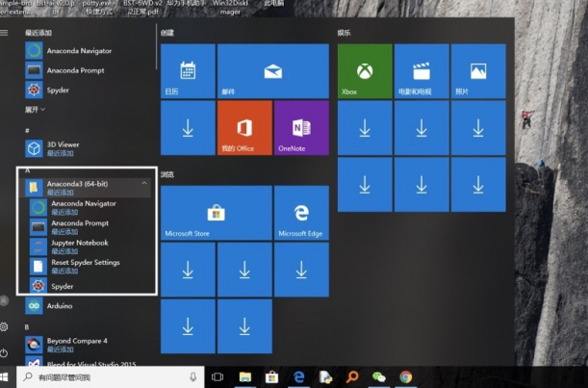This screenshot has width=588, height=388.
Task: Open the Microsoft Store tile
Action: click(217, 213)
